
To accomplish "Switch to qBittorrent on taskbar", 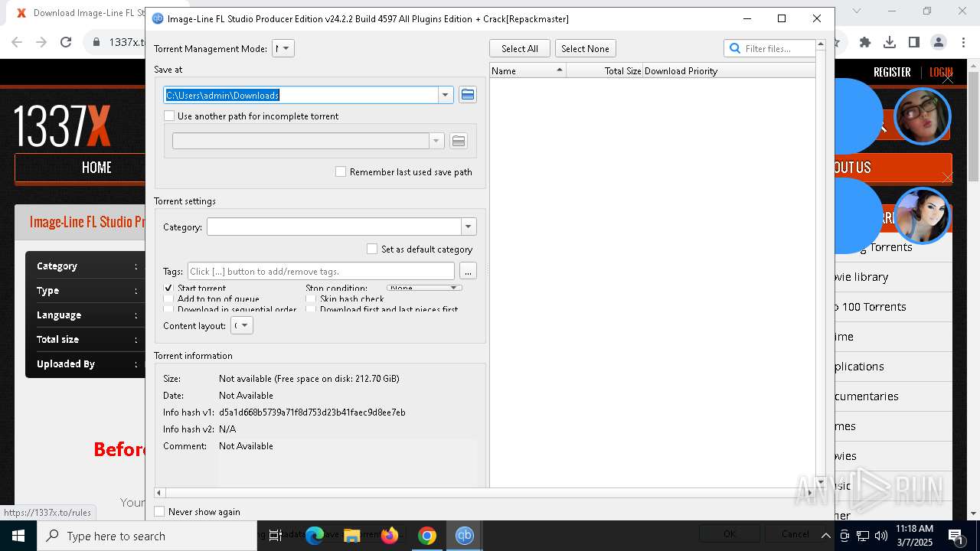I will [465, 536].
